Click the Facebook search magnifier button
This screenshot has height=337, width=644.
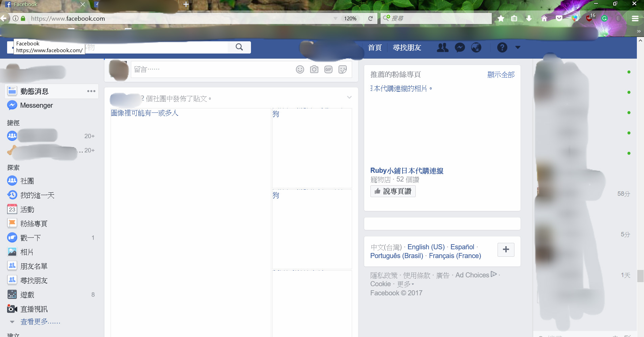click(239, 47)
